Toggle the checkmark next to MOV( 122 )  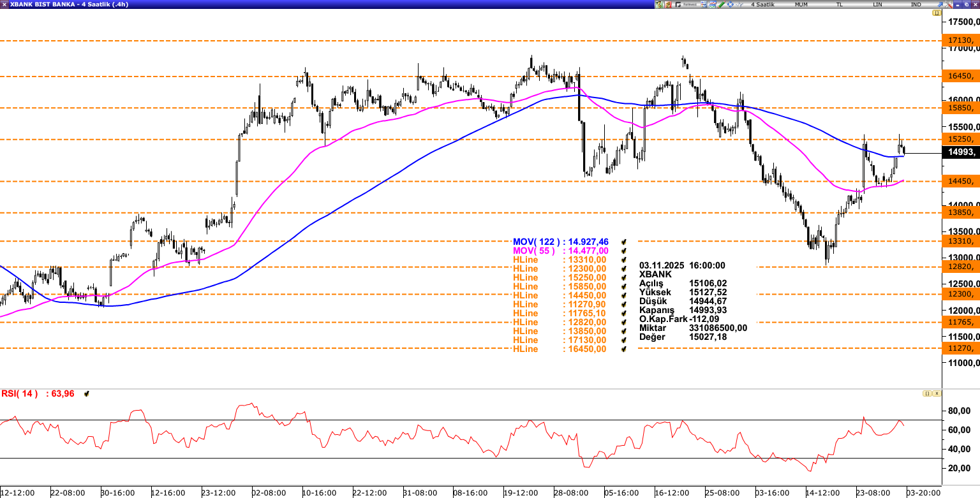pyautogui.click(x=623, y=242)
